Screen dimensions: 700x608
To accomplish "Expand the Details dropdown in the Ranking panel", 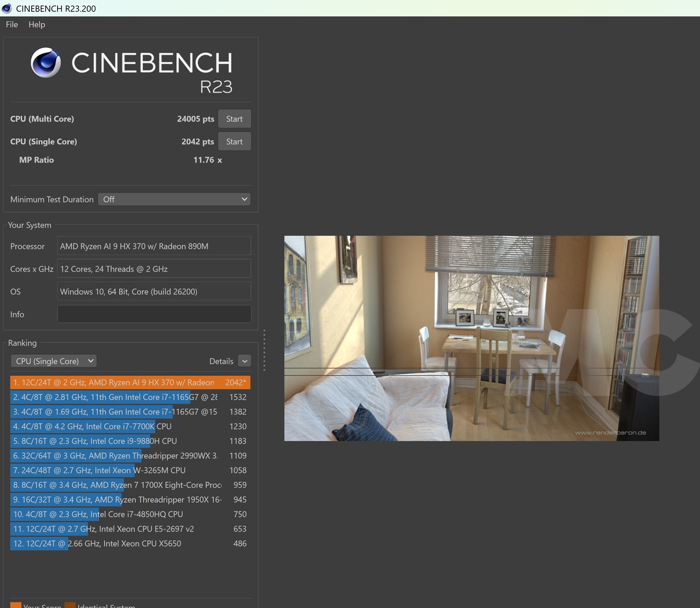I will (x=244, y=361).
